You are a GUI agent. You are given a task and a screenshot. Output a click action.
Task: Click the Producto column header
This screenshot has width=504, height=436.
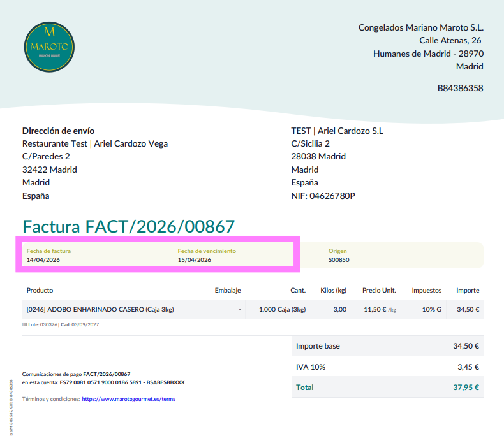pos(40,290)
